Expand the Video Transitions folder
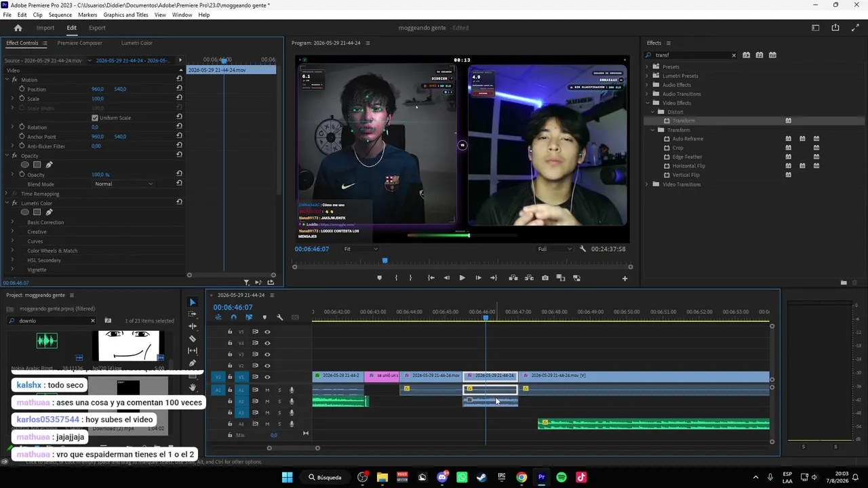The width and height of the screenshot is (868, 488). [x=647, y=184]
